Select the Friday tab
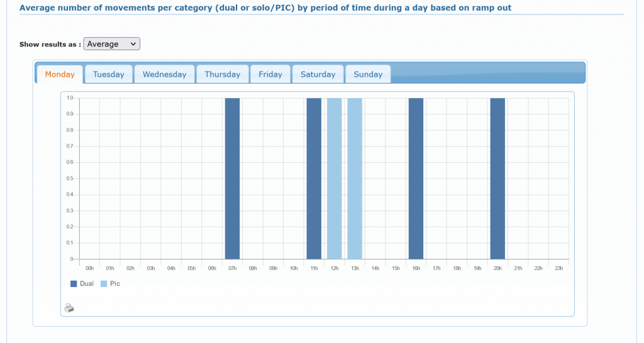The image size is (644, 343). pyautogui.click(x=270, y=74)
